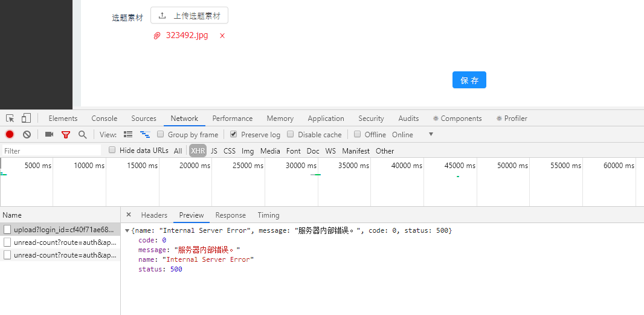Toggle the device toolbar icon
644x315 pixels.
coord(26,119)
